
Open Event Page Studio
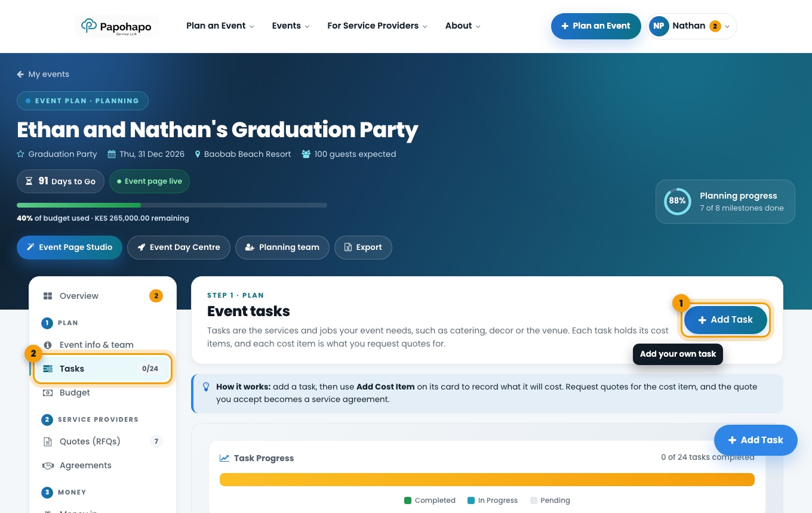tap(69, 248)
